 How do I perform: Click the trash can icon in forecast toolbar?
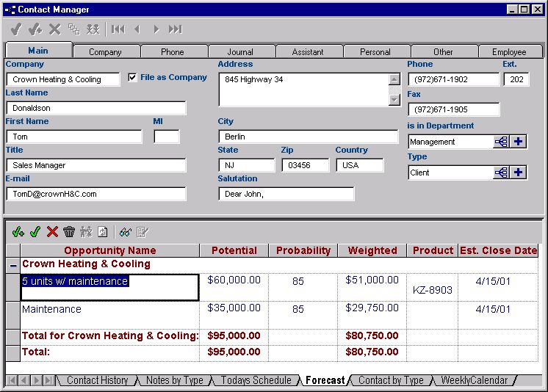[x=69, y=232]
